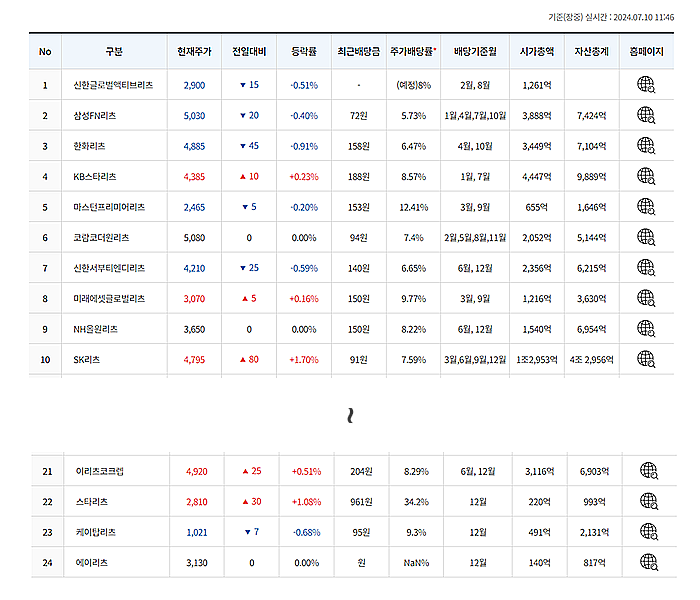
Task: Click the ▼ 45 change value
Action: point(249,146)
